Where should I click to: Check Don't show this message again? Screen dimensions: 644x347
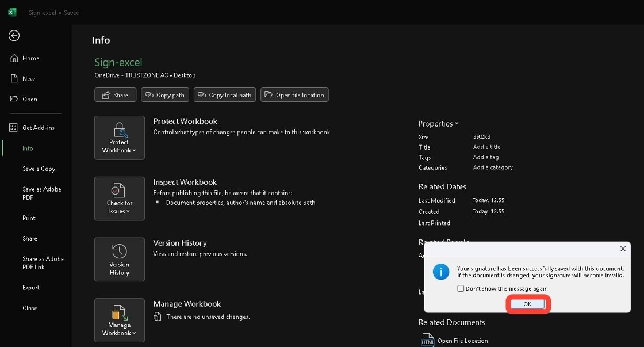(x=461, y=289)
